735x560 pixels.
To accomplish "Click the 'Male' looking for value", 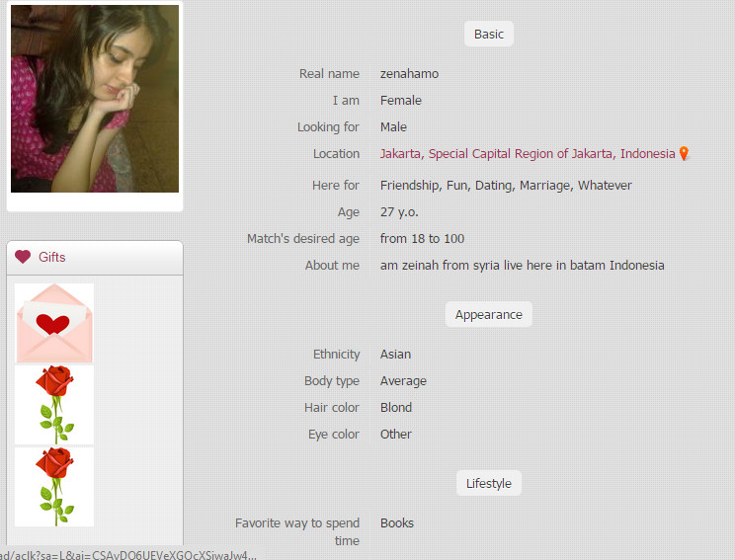I will point(393,127).
